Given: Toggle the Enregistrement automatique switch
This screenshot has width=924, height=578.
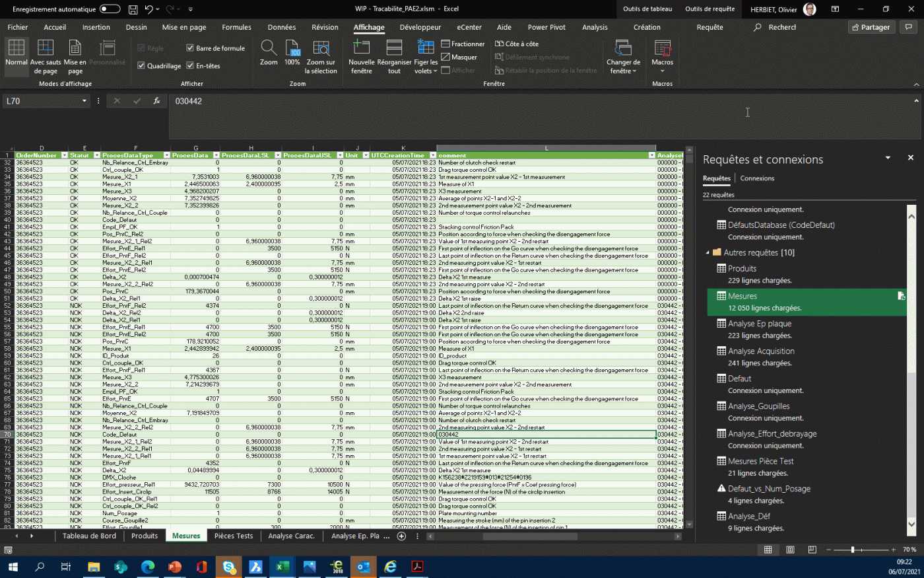Looking at the screenshot, I should [110, 9].
